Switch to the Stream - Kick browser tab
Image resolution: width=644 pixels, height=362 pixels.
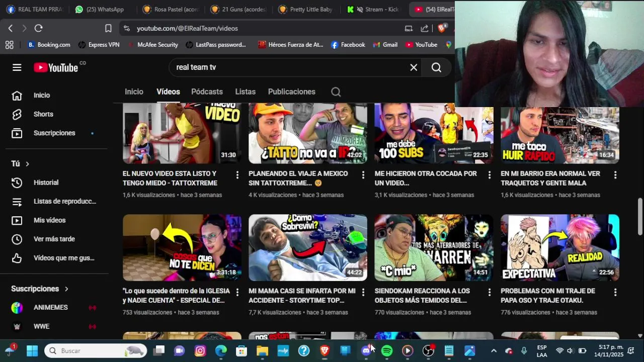pos(372,9)
